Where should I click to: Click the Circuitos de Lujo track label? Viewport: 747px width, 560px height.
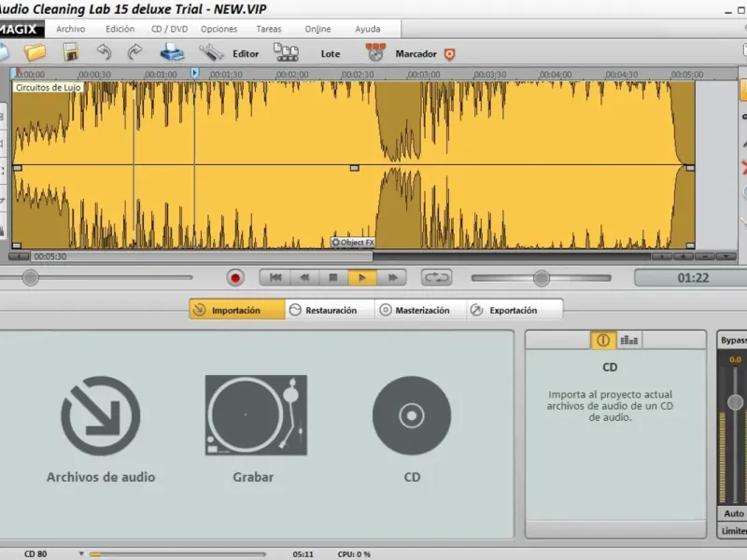[x=49, y=88]
